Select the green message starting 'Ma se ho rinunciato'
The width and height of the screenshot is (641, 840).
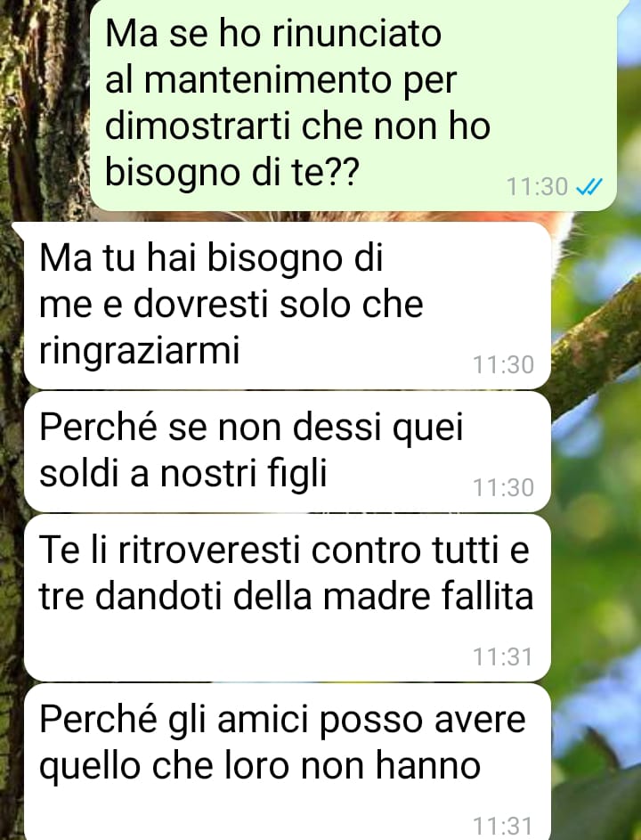pyautogui.click(x=353, y=104)
